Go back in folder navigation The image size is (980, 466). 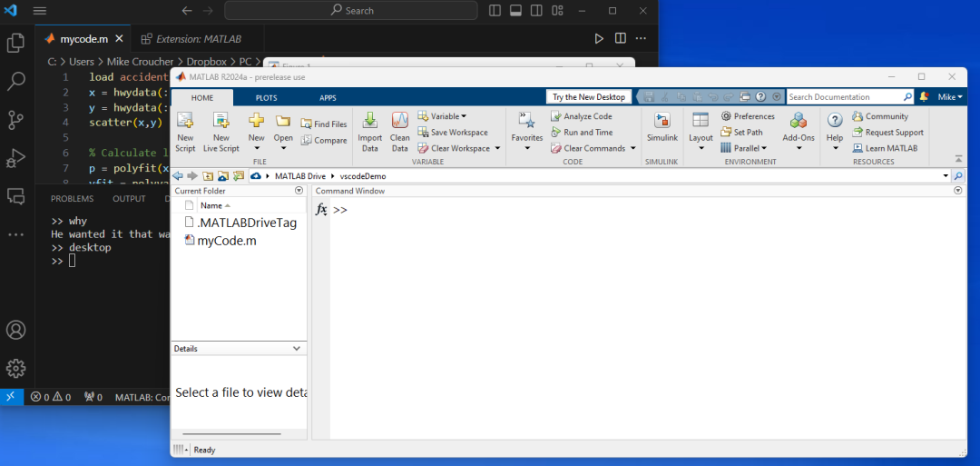[x=177, y=176]
